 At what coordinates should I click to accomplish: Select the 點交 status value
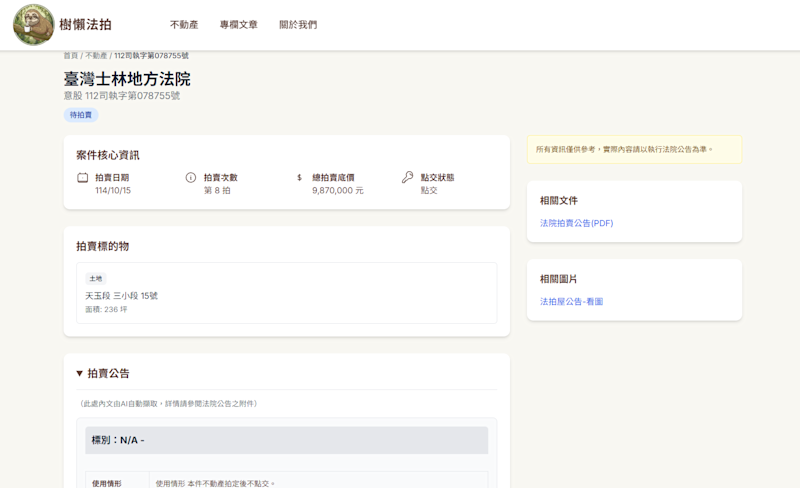point(429,190)
